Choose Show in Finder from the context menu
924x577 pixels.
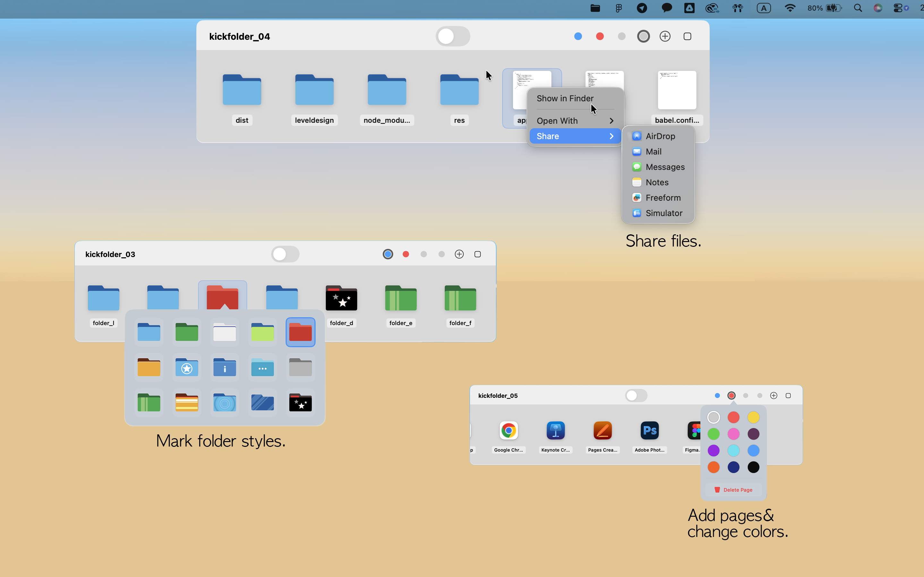click(565, 98)
